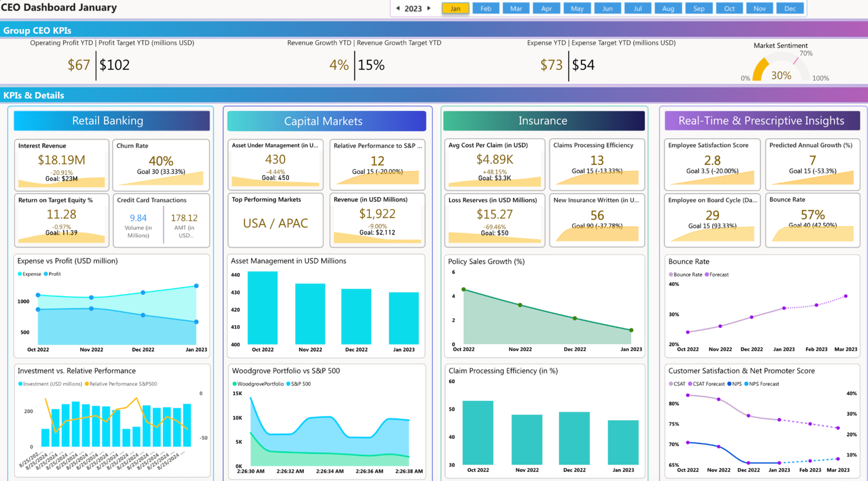
Task: Select Expense YTD value $73
Action: (552, 65)
